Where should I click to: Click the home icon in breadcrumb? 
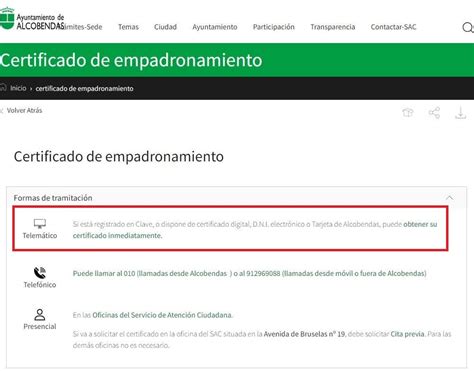(3, 88)
